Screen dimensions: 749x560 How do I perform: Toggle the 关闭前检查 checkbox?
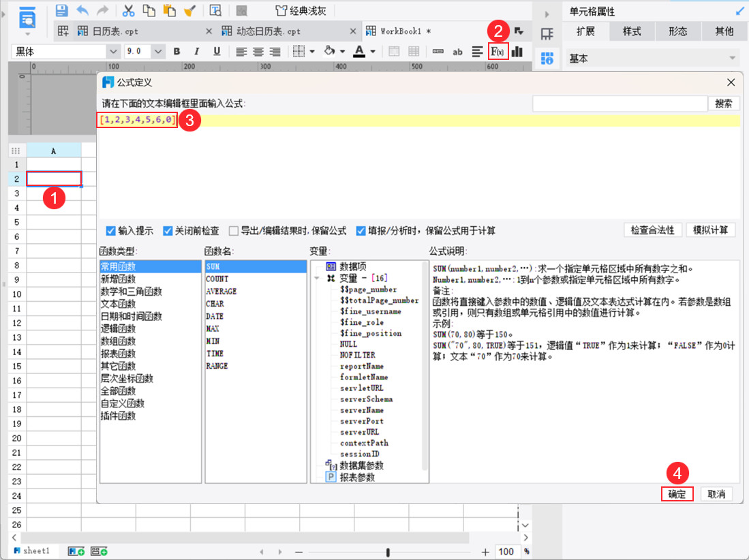click(x=168, y=231)
